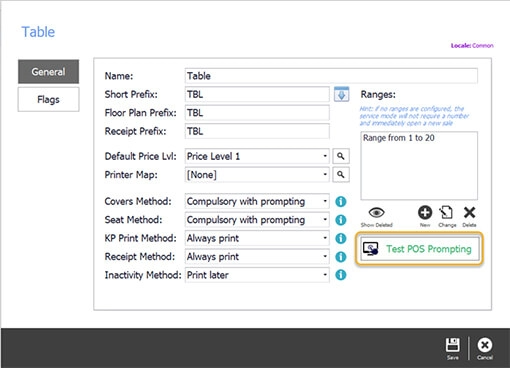Cancel editing with the Cancel icon

(485, 348)
